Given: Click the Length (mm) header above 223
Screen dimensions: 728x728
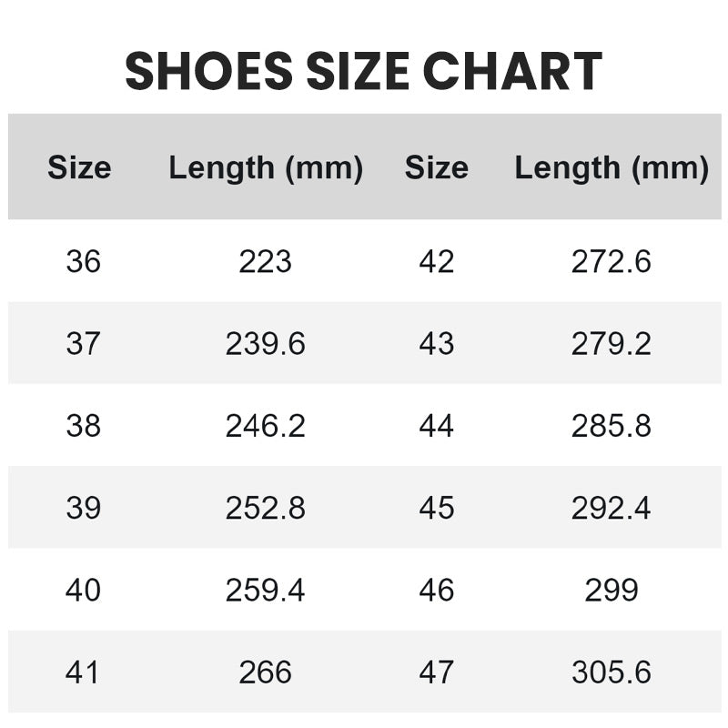Looking at the screenshot, I should (x=266, y=167).
